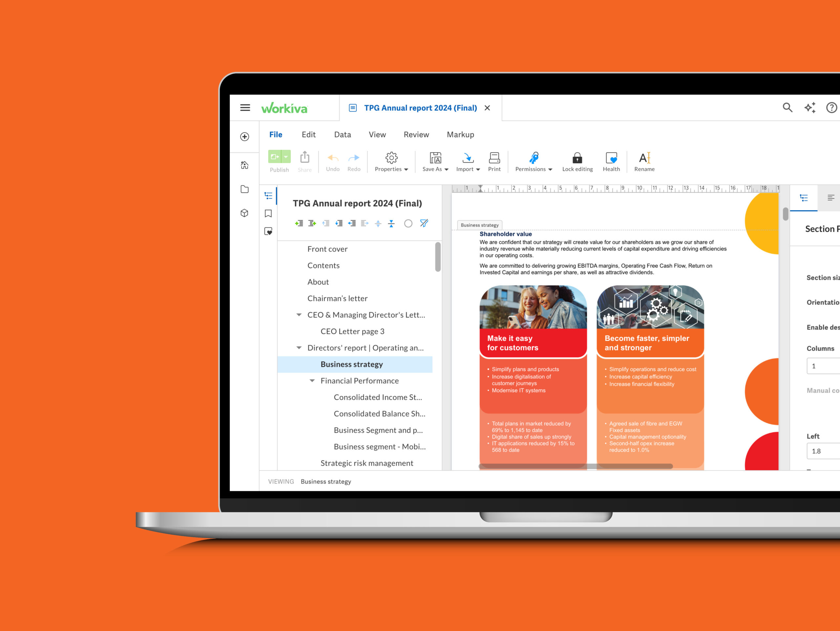Toggle the document outline panel view
Viewport: 840px width, 631px height.
268,196
